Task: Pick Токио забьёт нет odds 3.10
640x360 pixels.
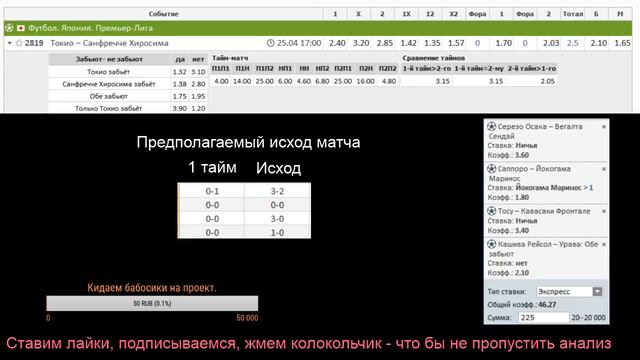Action: (198, 72)
